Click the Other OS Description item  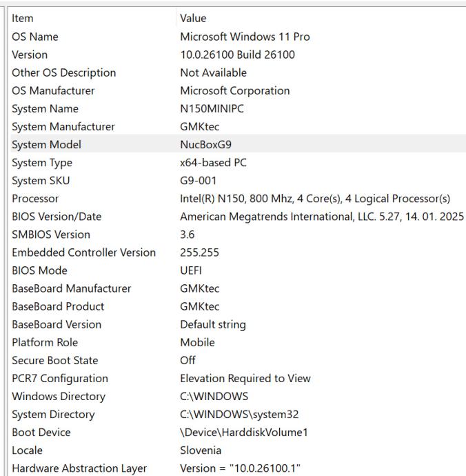pyautogui.click(x=64, y=73)
